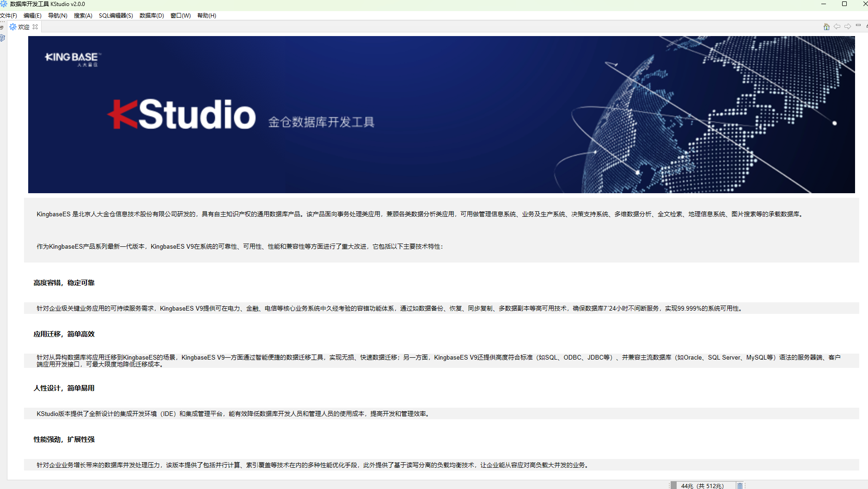This screenshot has height=489, width=868.
Task: Open the 编辑(E) menu
Action: (x=32, y=16)
